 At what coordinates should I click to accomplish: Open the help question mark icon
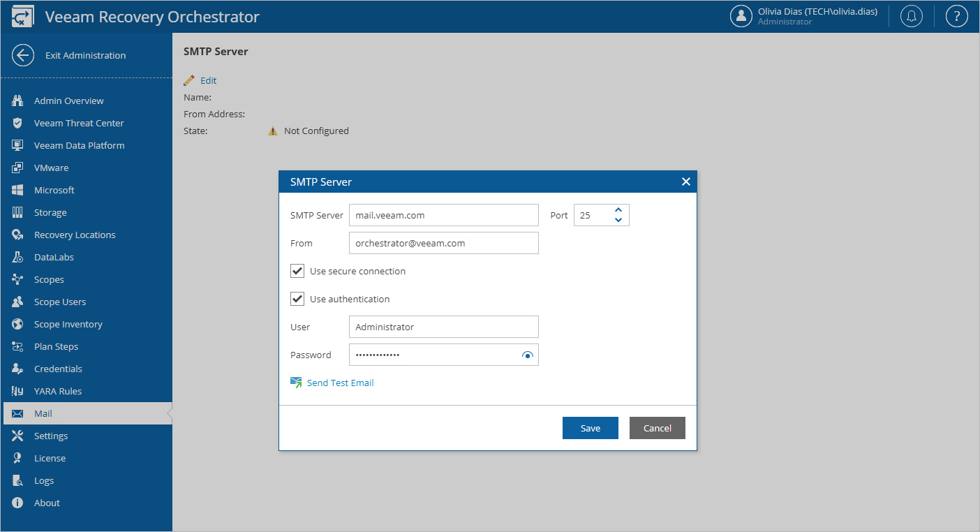coord(956,15)
